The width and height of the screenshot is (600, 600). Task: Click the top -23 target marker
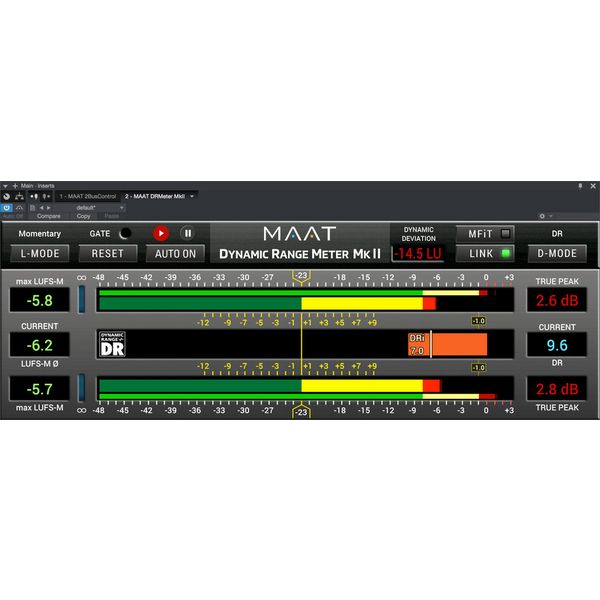point(302,276)
